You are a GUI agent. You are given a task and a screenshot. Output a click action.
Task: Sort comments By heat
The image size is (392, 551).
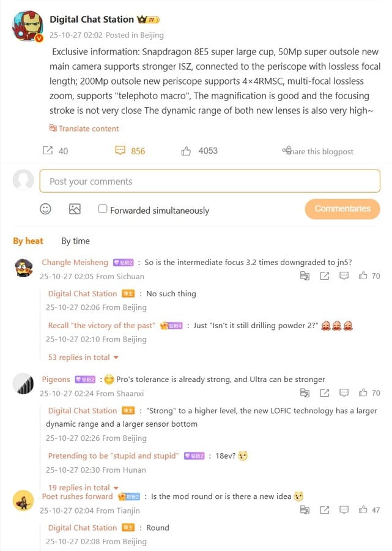[x=28, y=241]
